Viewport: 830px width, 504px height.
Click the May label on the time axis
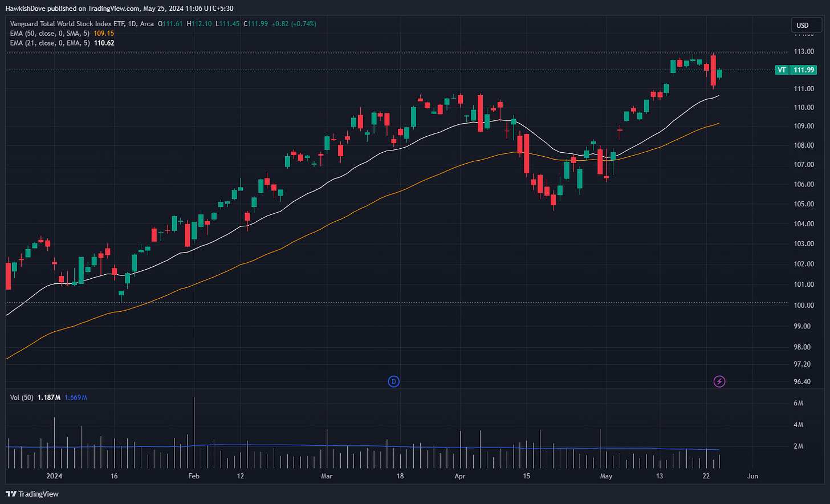pos(606,476)
